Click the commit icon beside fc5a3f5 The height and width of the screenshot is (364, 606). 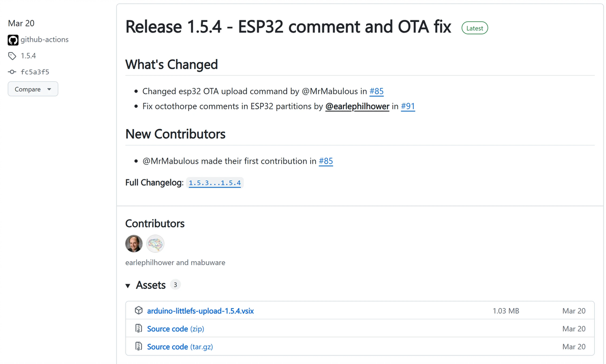tap(12, 72)
